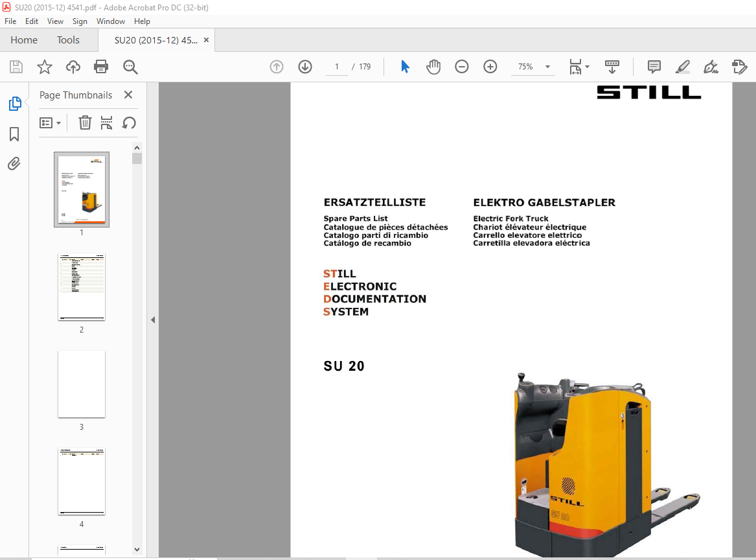Delete selected page with trash icon

pyautogui.click(x=85, y=123)
